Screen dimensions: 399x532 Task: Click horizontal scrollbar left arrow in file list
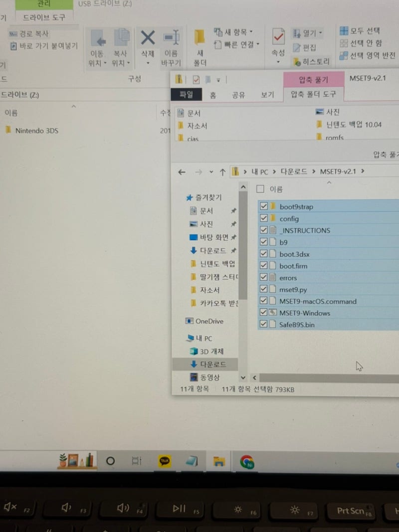254,377
